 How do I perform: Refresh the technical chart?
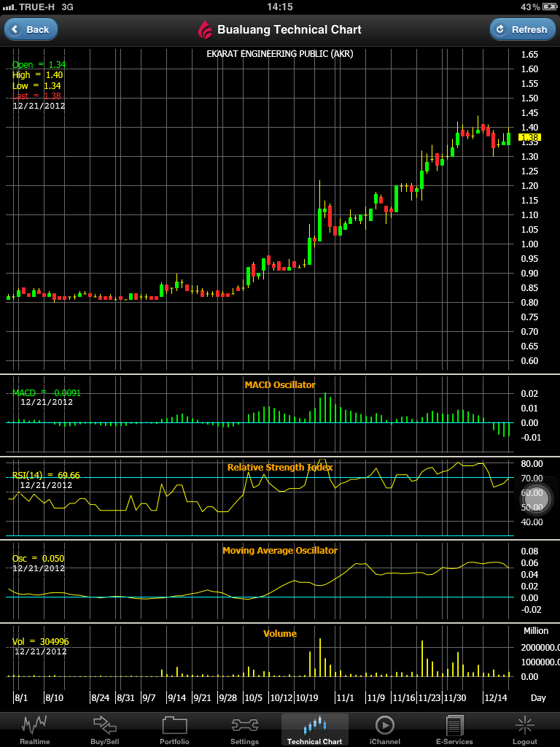(x=522, y=29)
